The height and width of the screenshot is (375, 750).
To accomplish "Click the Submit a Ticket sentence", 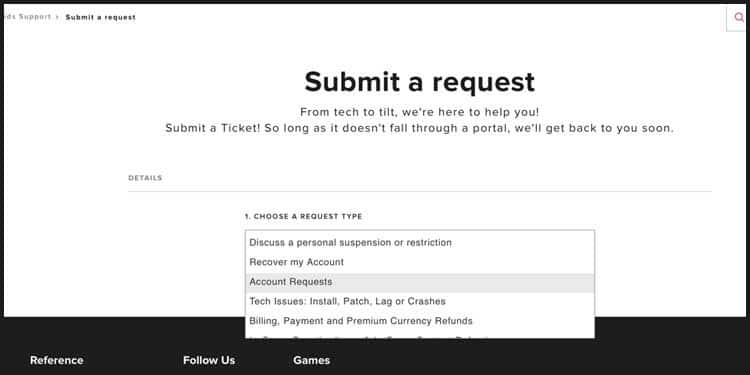I will tap(419, 128).
